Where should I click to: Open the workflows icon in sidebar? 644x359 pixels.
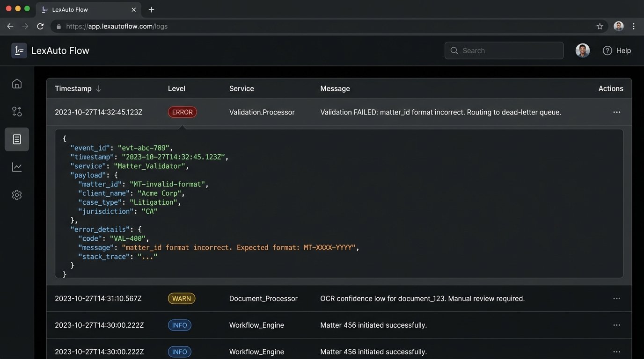click(17, 111)
